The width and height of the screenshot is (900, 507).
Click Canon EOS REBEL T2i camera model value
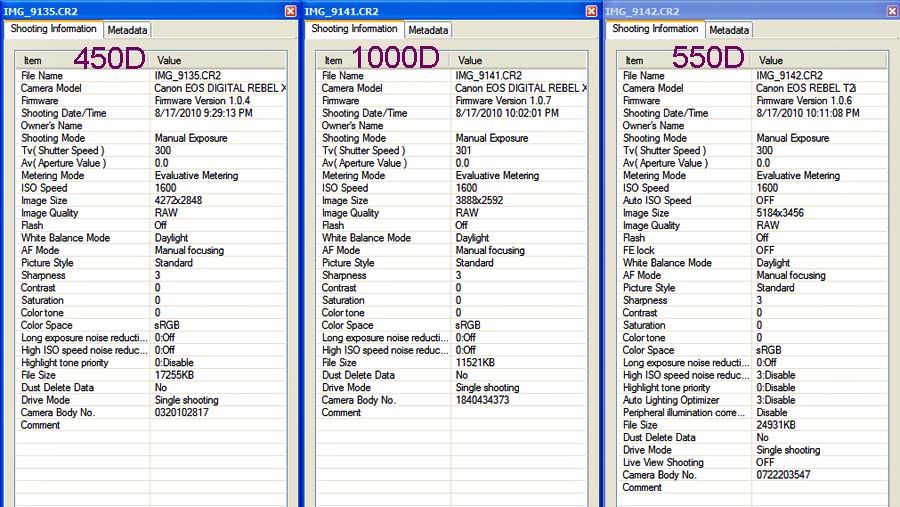[806, 88]
